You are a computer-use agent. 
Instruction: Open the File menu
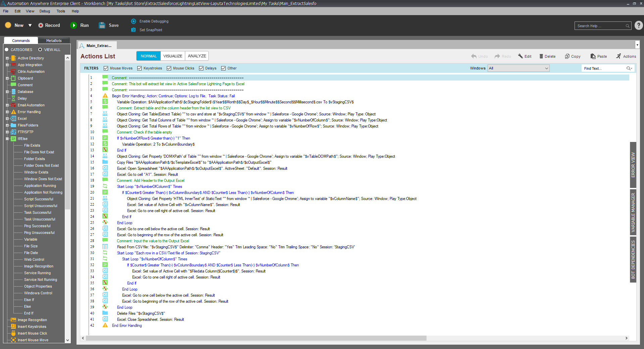click(x=6, y=11)
